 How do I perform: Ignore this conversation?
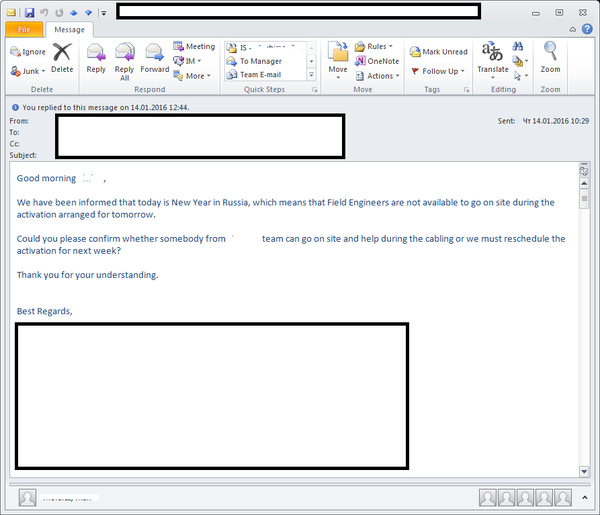pos(28,52)
